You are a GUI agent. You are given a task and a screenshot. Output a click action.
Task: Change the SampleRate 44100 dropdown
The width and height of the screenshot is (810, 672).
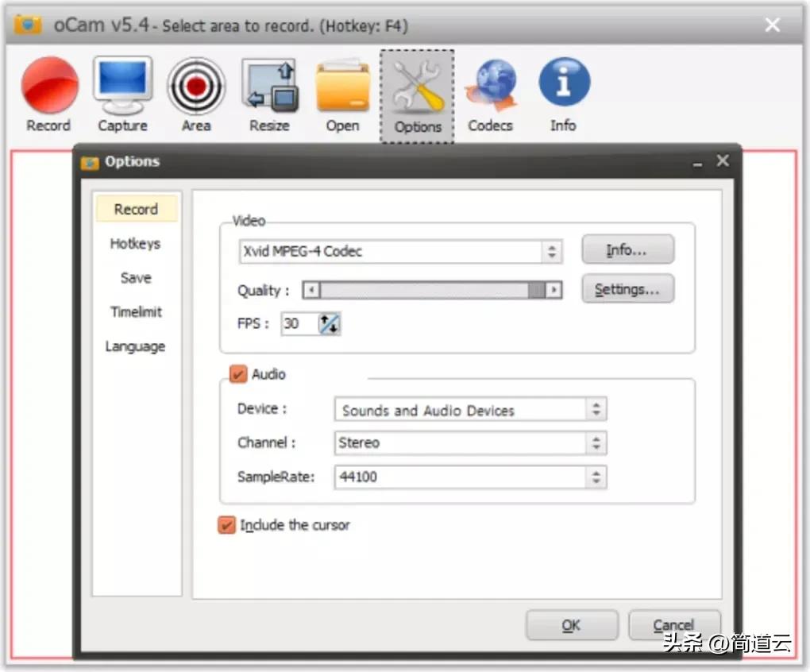(x=470, y=477)
